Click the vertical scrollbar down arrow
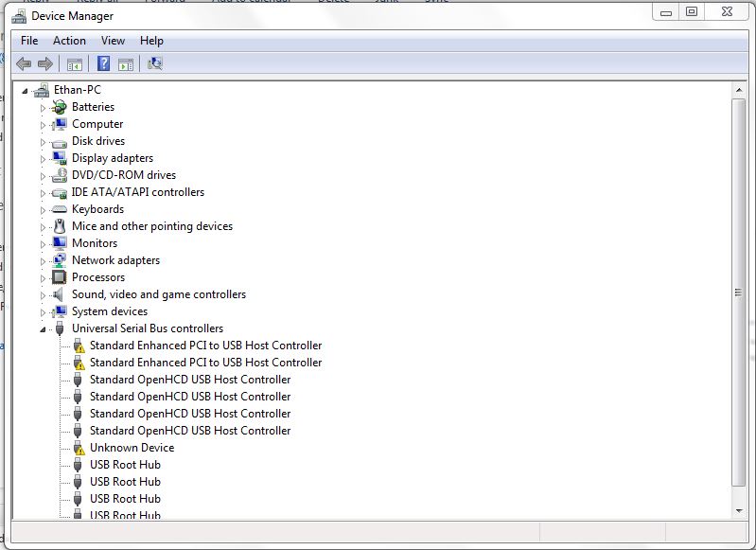The width and height of the screenshot is (756, 550). point(739,510)
